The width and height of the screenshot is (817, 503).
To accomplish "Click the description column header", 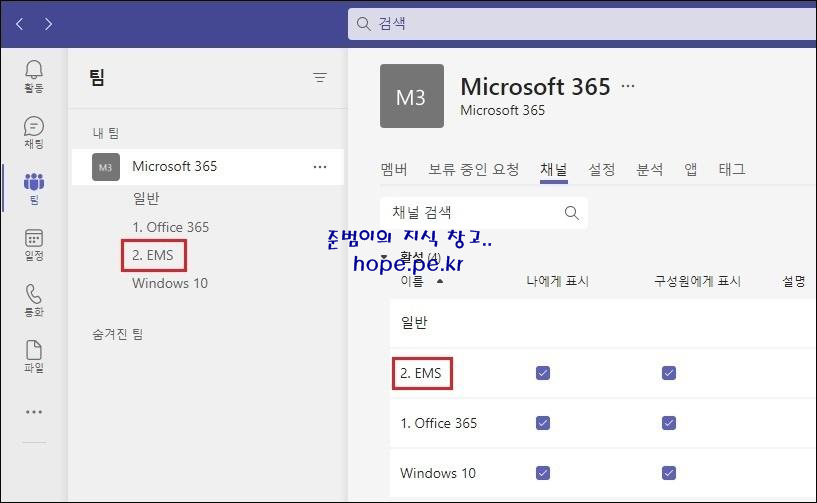I will (794, 281).
